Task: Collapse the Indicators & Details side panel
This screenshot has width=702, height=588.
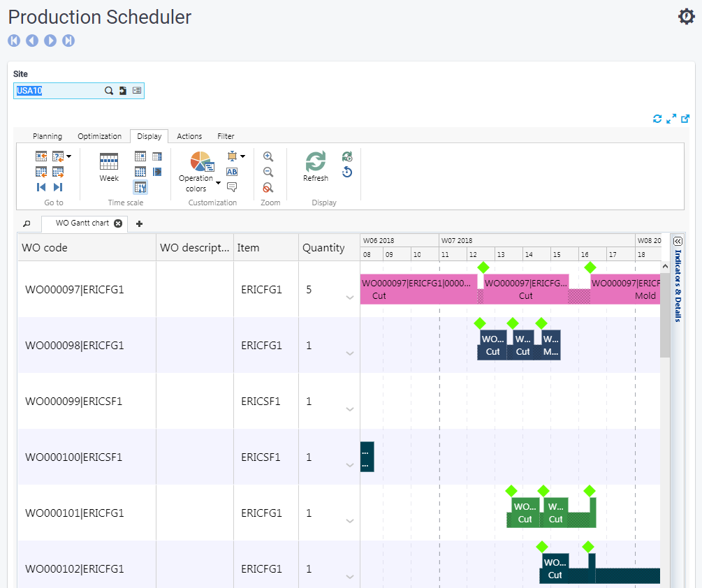Action: tap(678, 241)
